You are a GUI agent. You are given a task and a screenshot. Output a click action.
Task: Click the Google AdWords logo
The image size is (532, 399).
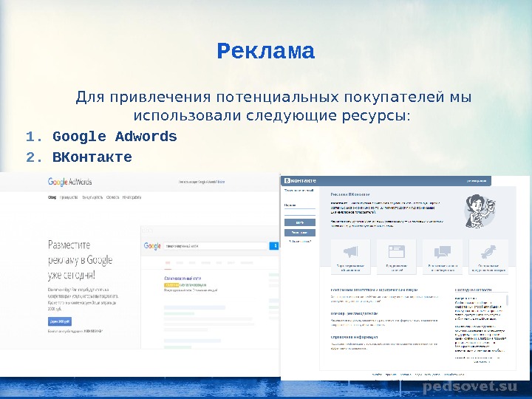click(70, 182)
